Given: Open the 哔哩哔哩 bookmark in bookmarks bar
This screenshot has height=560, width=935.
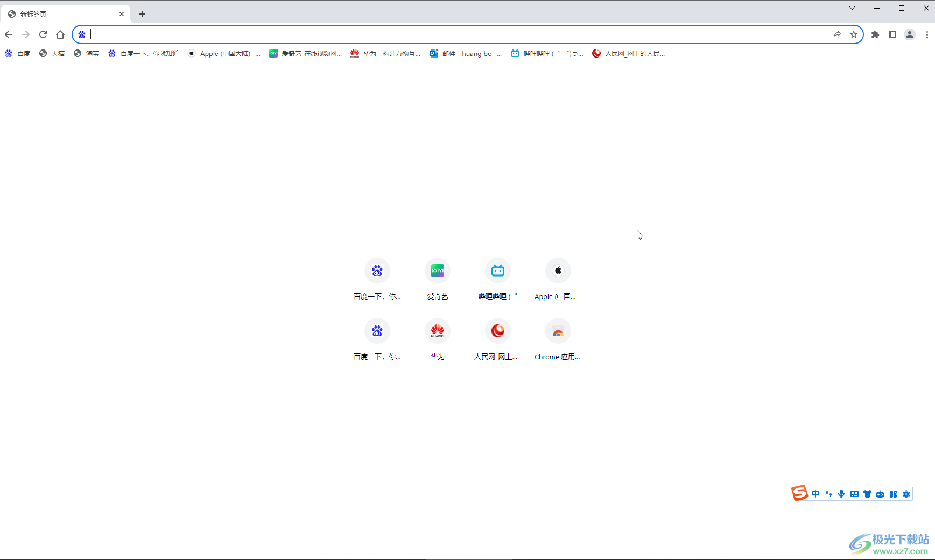Looking at the screenshot, I should 547,53.
